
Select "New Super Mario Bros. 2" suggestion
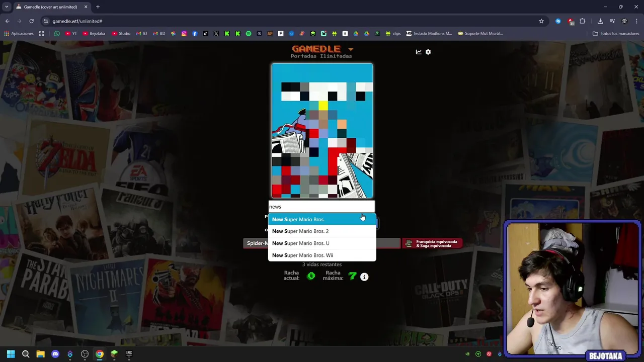322,231
